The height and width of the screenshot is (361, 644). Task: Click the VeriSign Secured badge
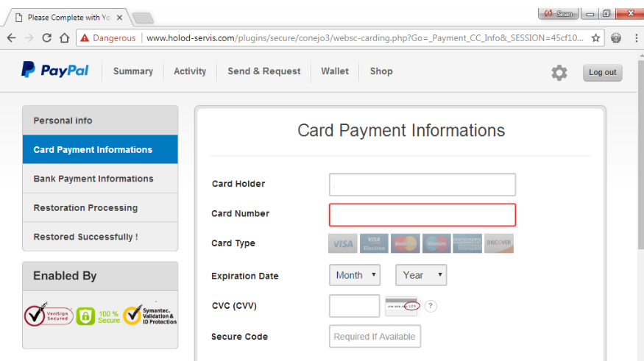click(x=49, y=315)
